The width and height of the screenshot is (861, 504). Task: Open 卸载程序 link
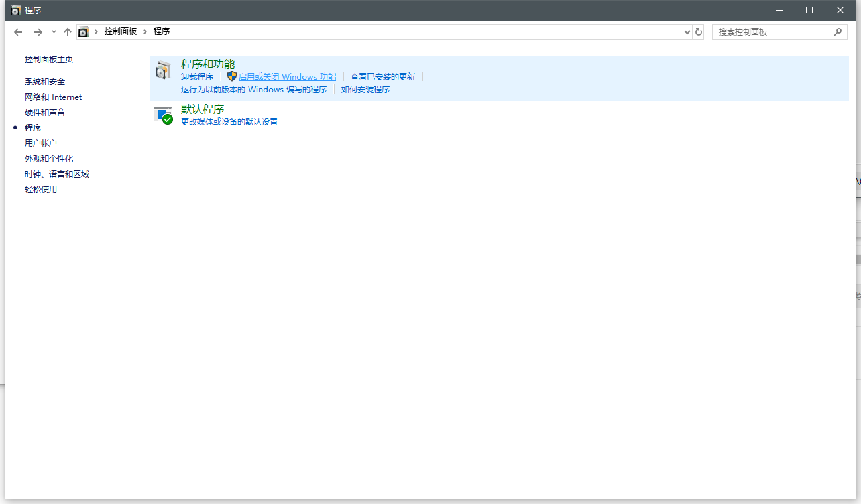(x=197, y=77)
